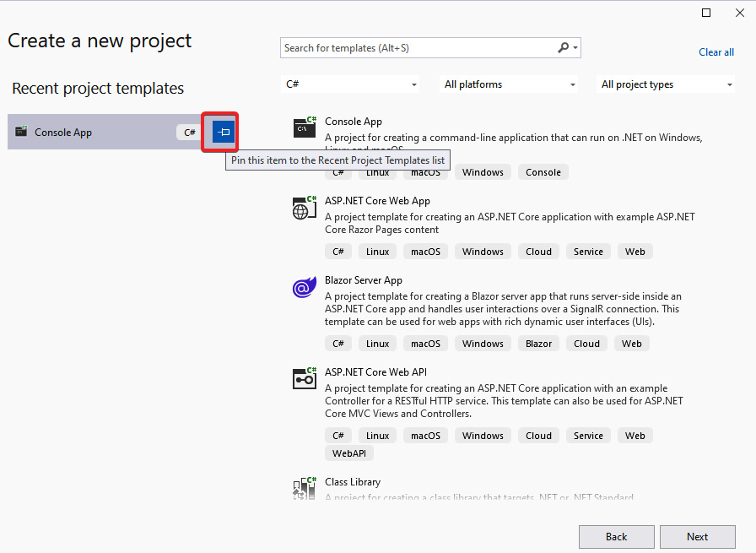Click the Console tag under Console App

pyautogui.click(x=543, y=172)
